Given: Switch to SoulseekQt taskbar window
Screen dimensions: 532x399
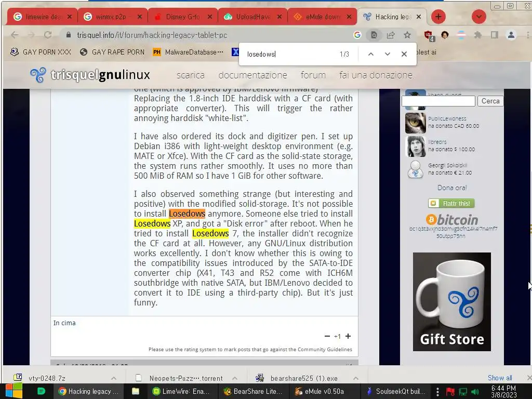Looking at the screenshot, I should coord(395,392).
